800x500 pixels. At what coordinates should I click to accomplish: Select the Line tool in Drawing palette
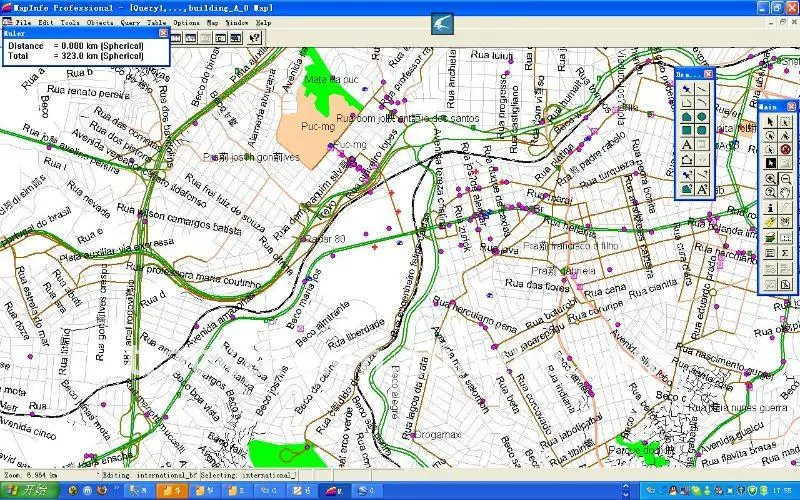point(702,89)
